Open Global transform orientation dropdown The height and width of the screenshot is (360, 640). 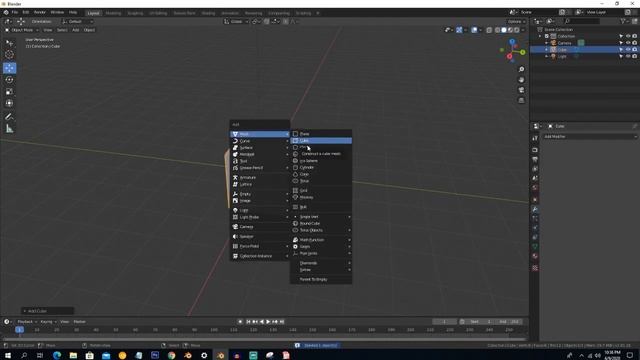click(236, 21)
